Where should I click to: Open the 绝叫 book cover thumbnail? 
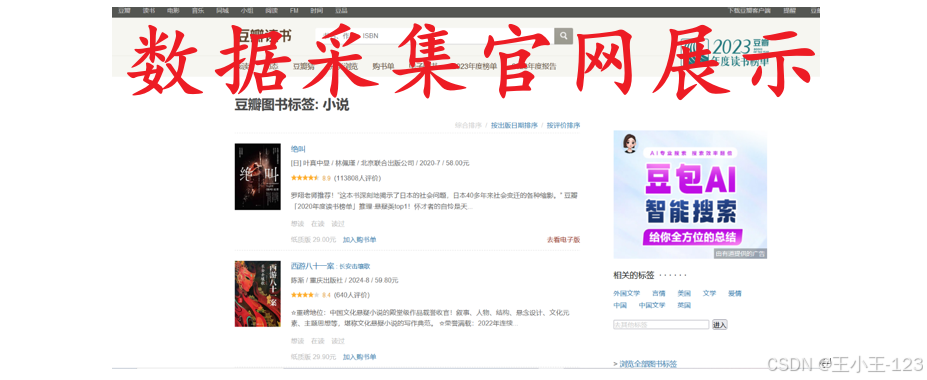[258, 176]
